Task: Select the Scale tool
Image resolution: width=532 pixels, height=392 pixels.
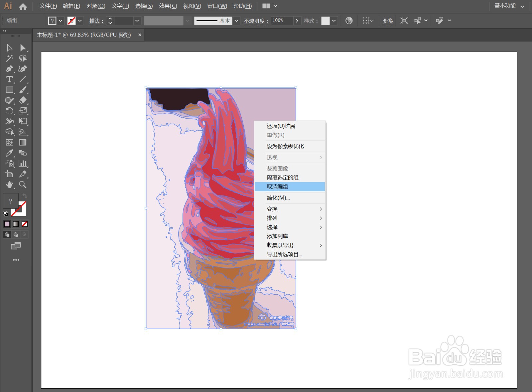Action: pos(23,111)
